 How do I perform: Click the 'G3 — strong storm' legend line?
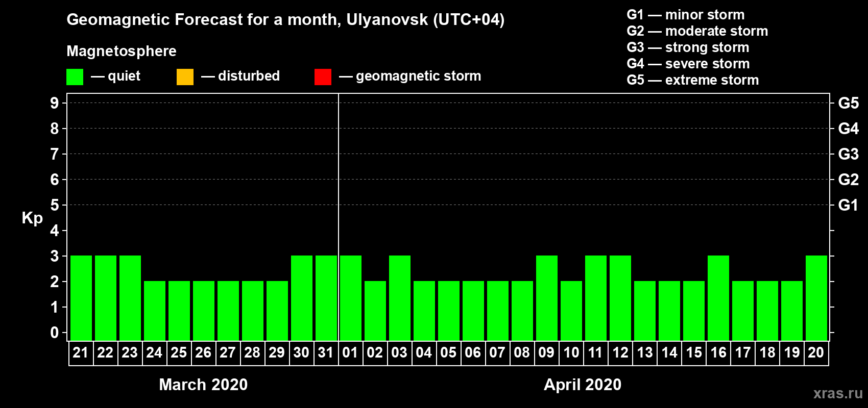click(x=688, y=47)
